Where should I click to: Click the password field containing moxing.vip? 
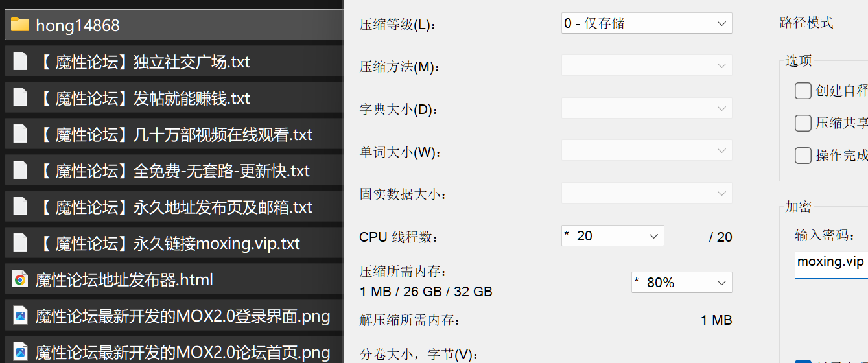tap(832, 263)
